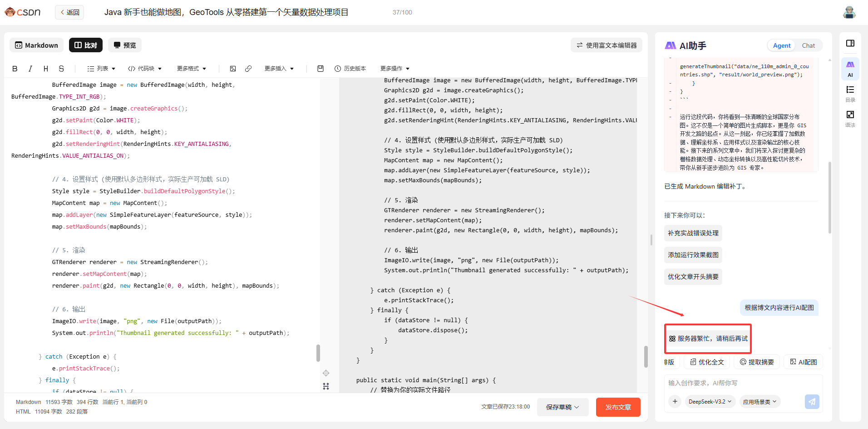
Task: Open the CSDN logo home link
Action: pos(23,12)
